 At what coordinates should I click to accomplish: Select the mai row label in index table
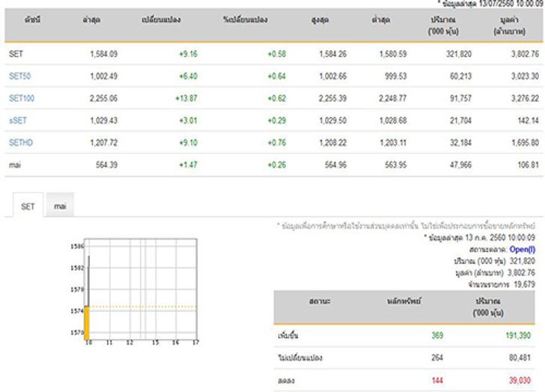(15, 165)
